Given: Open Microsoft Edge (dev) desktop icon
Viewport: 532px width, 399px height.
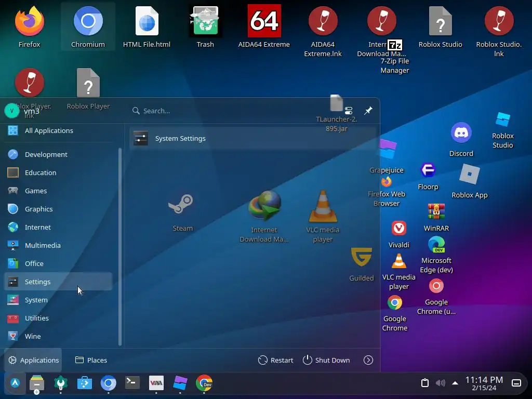Looking at the screenshot, I should [436, 245].
